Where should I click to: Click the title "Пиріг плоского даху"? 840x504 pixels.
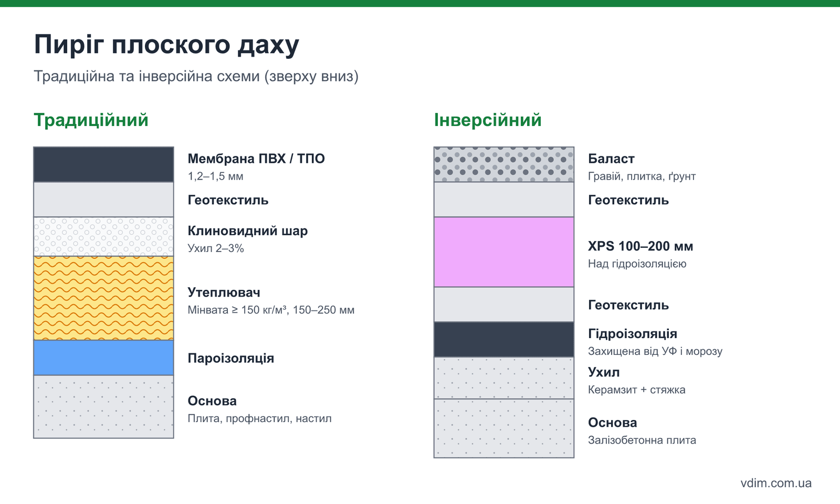166,45
